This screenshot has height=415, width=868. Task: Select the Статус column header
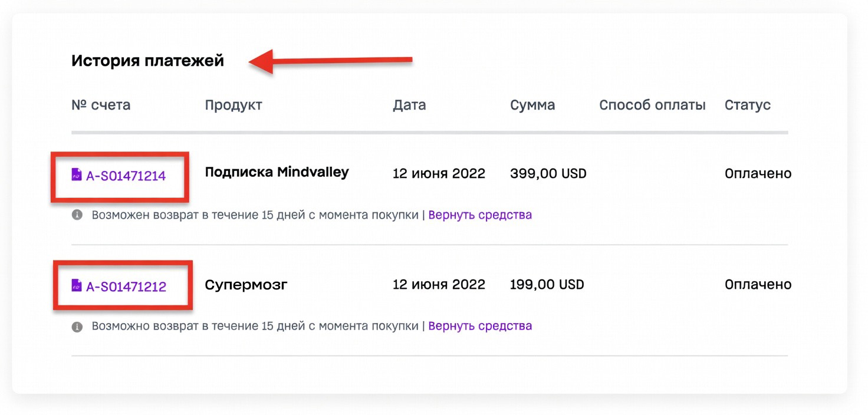(747, 106)
